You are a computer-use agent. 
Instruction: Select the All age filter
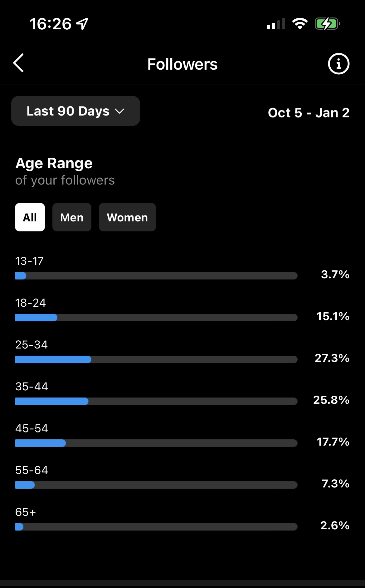click(30, 217)
